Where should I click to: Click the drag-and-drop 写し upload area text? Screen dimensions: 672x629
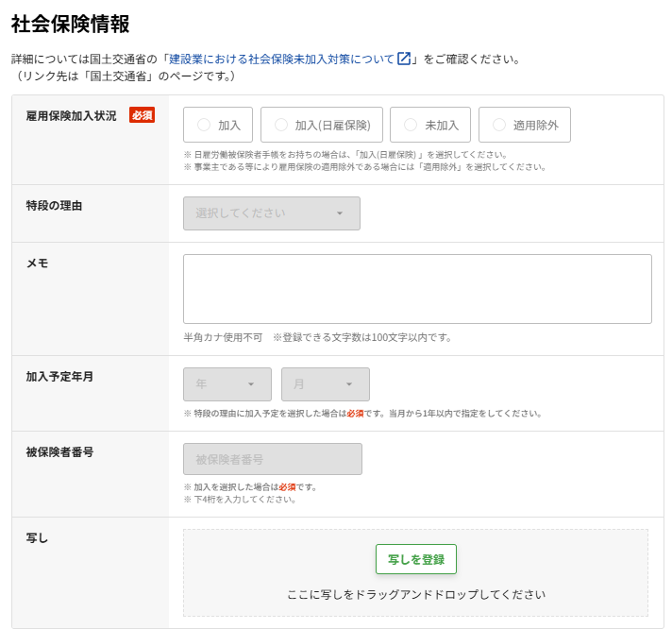coord(415,595)
